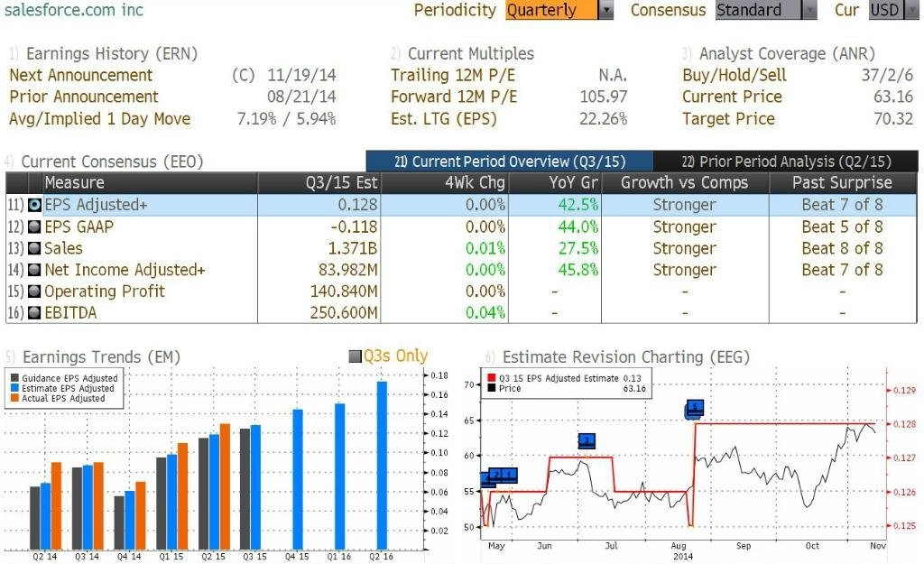Click the Guidance EPS Adjusted legend swatch
924x564 pixels.
pos(14,378)
